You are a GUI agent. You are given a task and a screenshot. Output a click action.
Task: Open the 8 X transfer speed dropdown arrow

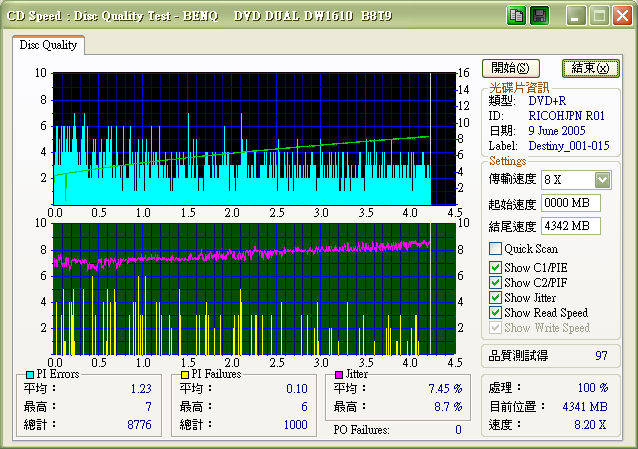tap(603, 180)
